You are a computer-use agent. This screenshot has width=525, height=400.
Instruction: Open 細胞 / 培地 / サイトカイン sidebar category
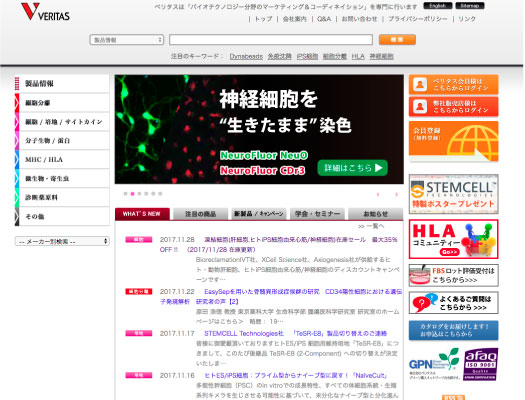(62, 122)
